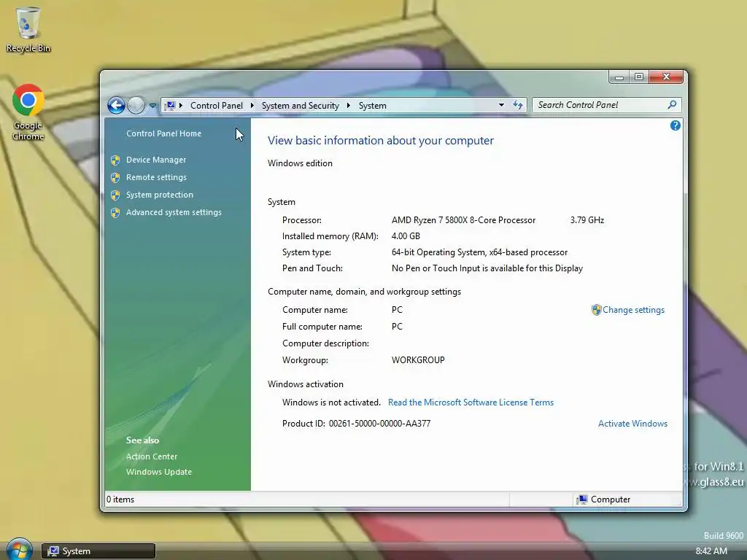Open Remote settings link
Viewport: 747px width, 560px height.
coord(156,177)
